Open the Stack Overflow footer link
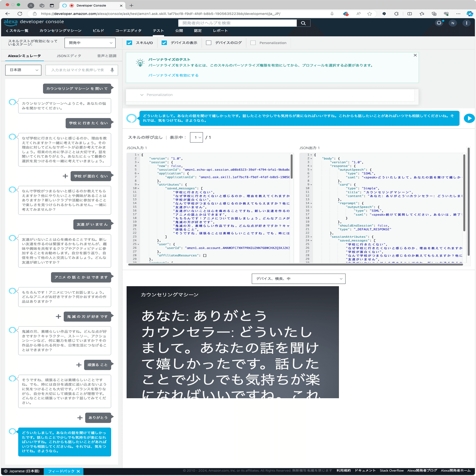This screenshot has width=476, height=476. click(392, 471)
